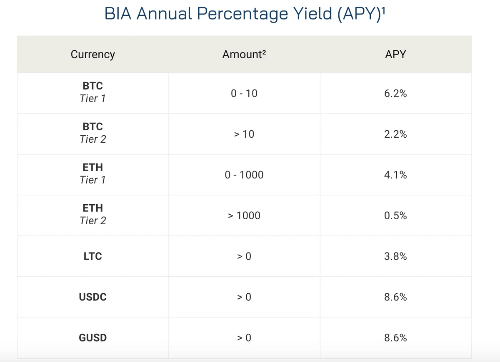Click the GUSD currency cell

[93, 338]
